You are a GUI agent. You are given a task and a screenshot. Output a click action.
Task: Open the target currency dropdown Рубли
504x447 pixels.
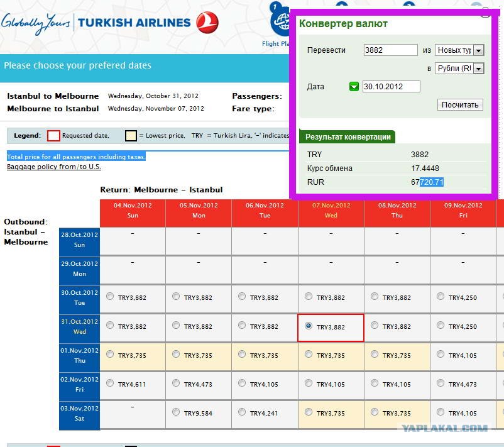pyautogui.click(x=459, y=69)
